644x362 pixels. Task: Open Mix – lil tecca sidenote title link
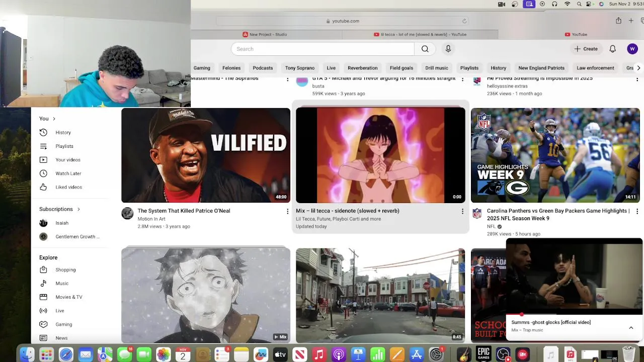pos(348,211)
